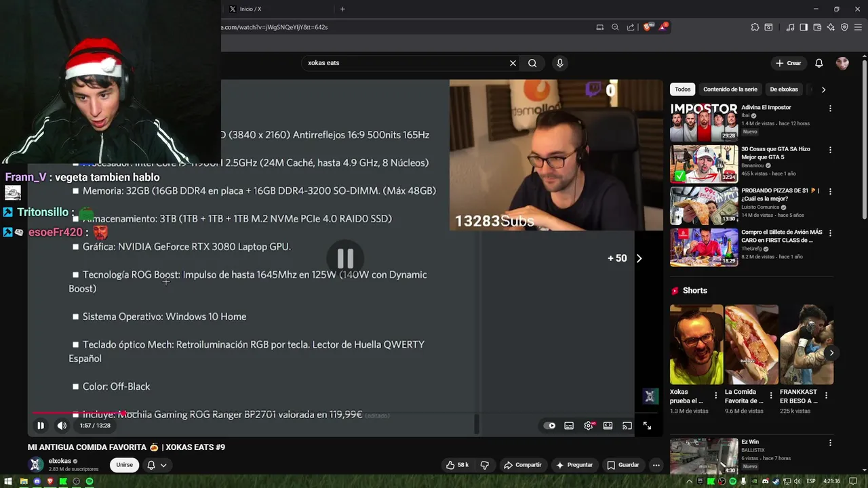Cast the video to a device
Image resolution: width=868 pixels, height=488 pixels.
pyautogui.click(x=627, y=426)
